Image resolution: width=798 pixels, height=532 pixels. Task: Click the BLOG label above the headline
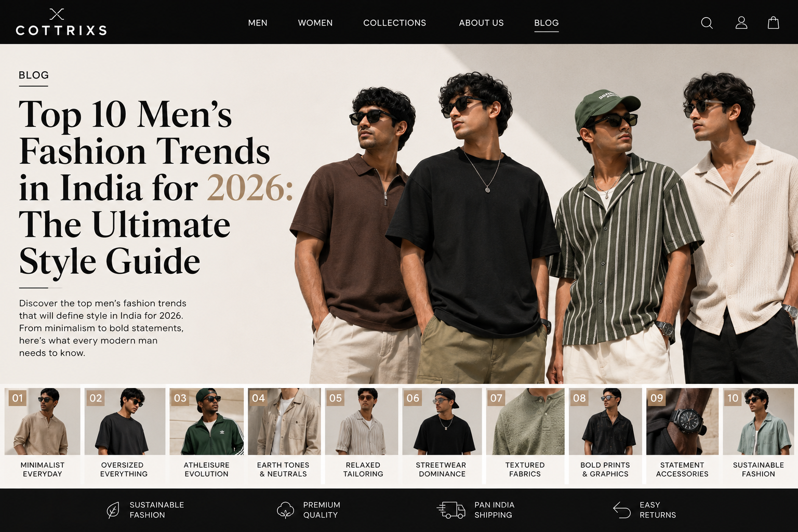[x=34, y=75]
